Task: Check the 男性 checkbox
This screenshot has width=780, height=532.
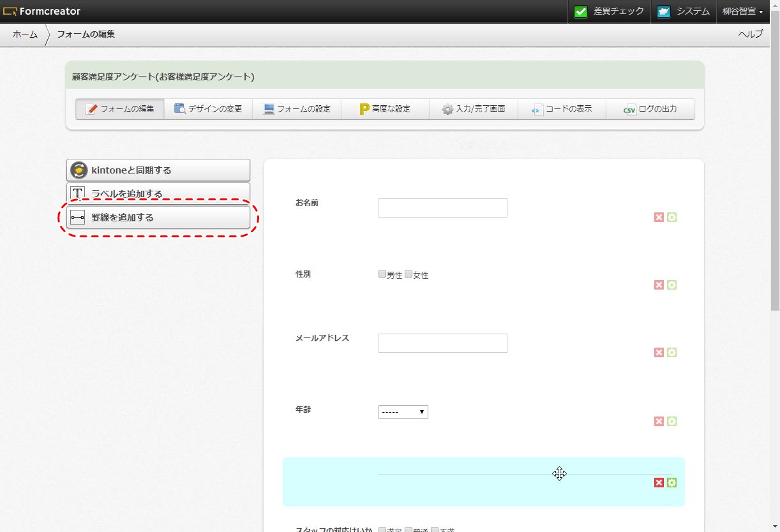Action: [x=382, y=274]
